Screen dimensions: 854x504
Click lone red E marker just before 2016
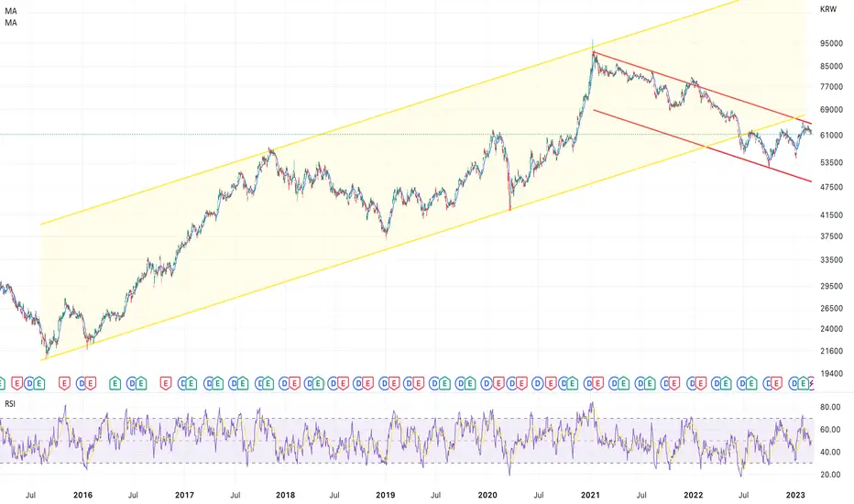tap(64, 384)
